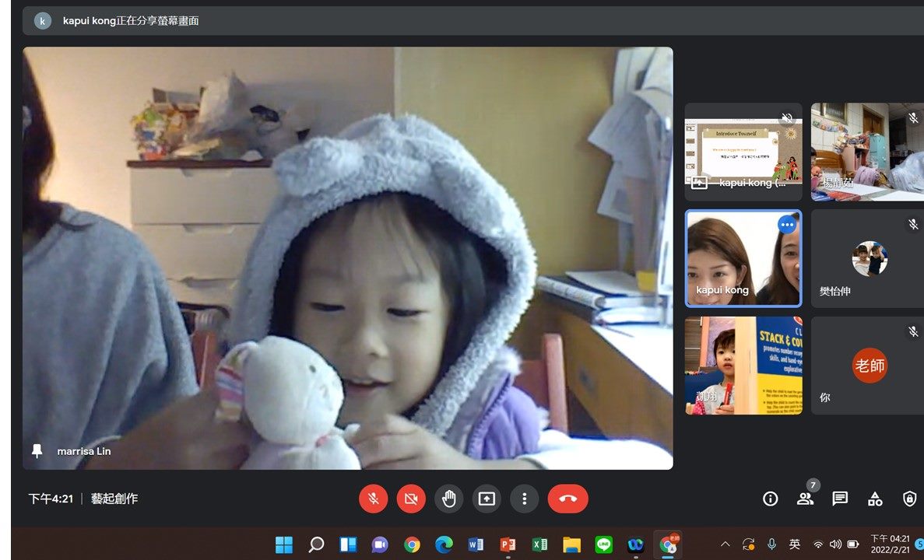The width and height of the screenshot is (924, 560).
Task: Unpin marrisa Lin using pin icon
Action: pyautogui.click(x=37, y=451)
